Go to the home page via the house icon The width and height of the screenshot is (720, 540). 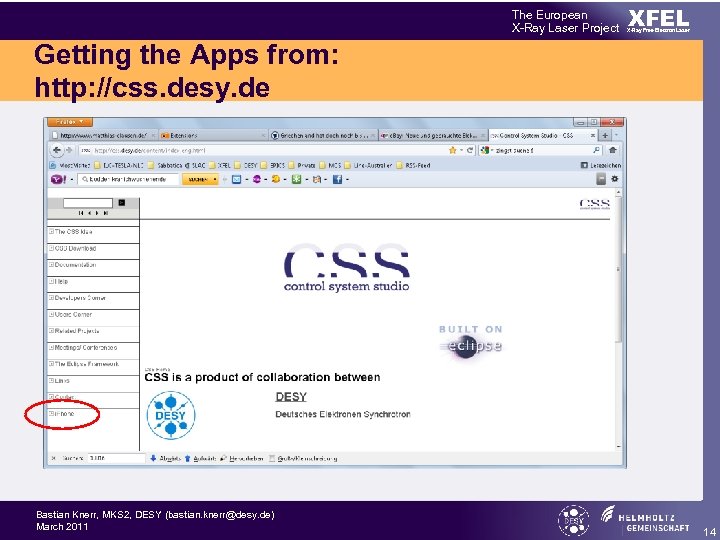[613, 150]
